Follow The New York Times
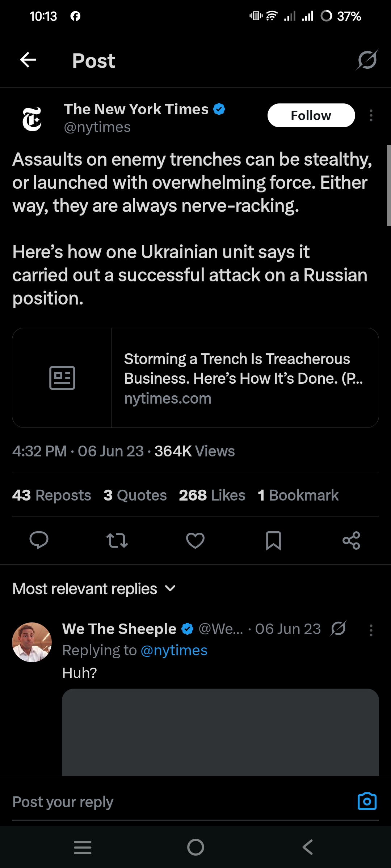 [x=311, y=116]
